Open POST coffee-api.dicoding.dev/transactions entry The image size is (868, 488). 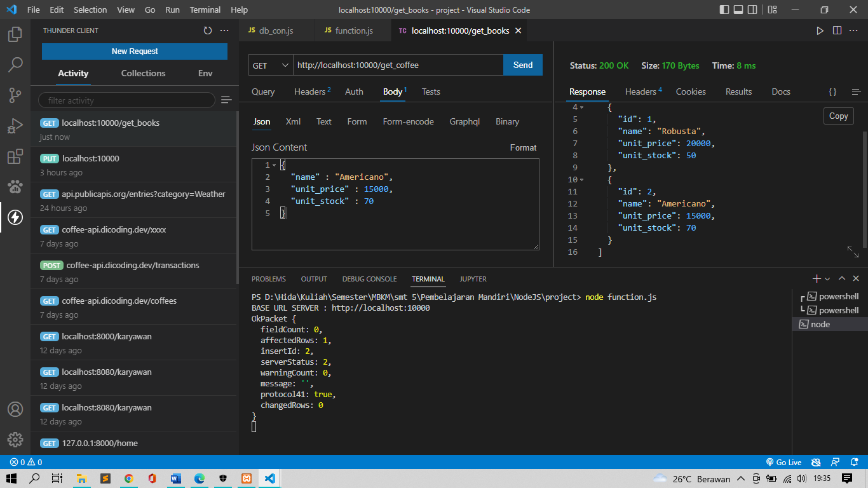134,271
